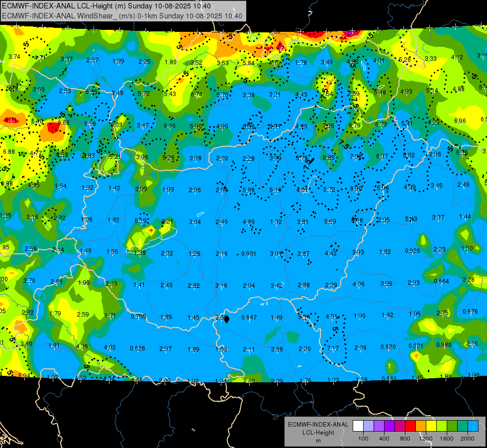The height and width of the screenshot is (448, 487).
Task: Select the teal legend swatch before 2000
Action: (x=463, y=426)
